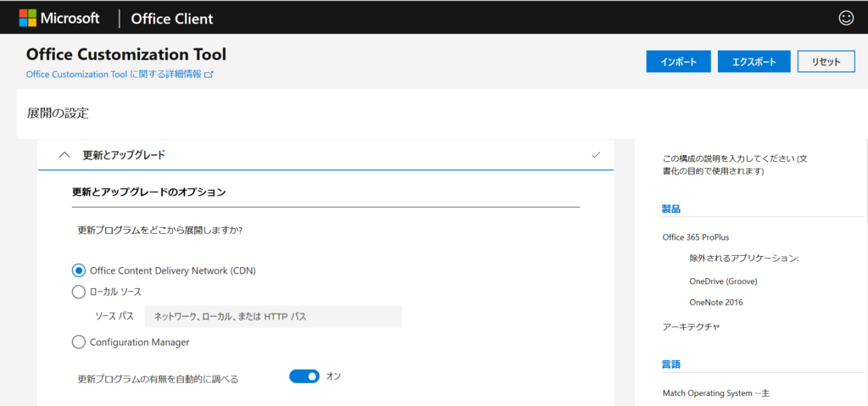The width and height of the screenshot is (868, 406).
Task: Click the checkmark on 更新とアップグレード header
Action: pos(596,155)
